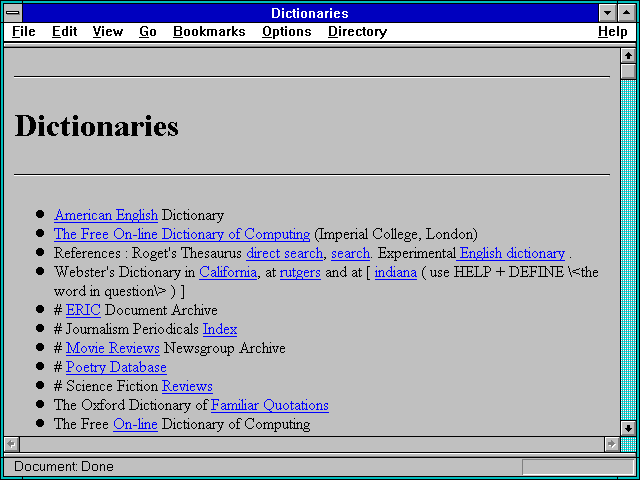Open the File menu
Screen dimensions: 640x480
pyautogui.click(x=24, y=32)
